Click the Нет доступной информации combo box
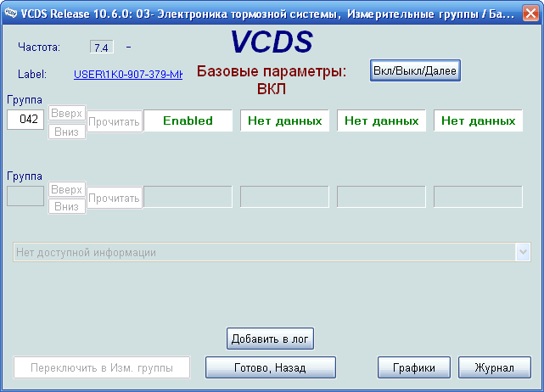Screen dimensions: 544x392 point(272,252)
